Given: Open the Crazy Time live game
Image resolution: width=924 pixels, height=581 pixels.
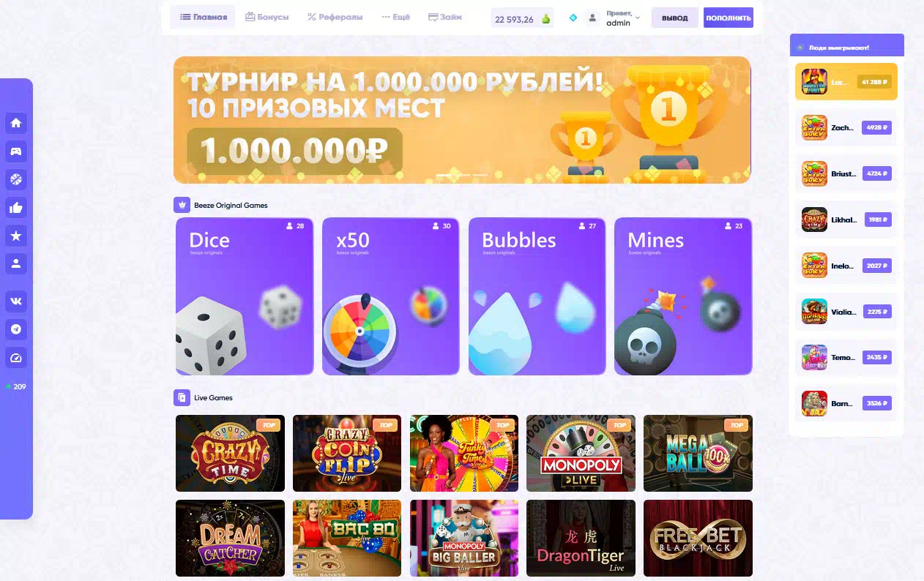Looking at the screenshot, I should click(x=230, y=453).
